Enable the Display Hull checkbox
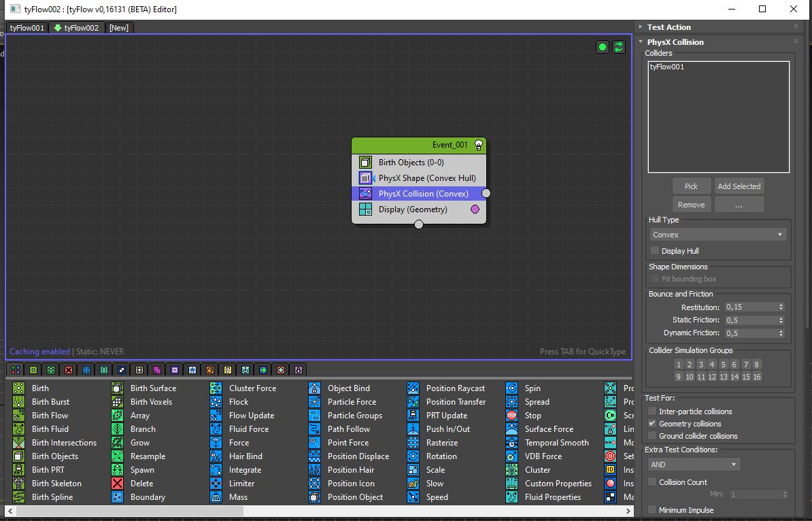 (x=655, y=251)
